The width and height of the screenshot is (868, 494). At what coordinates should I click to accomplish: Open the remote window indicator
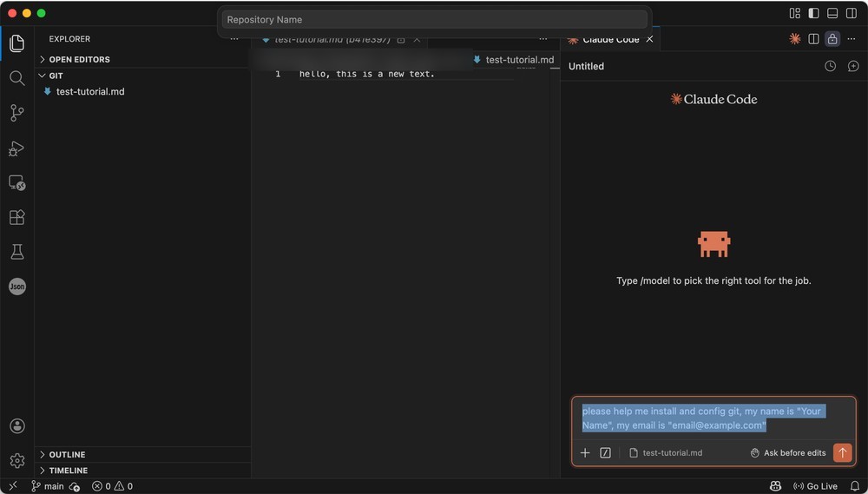[13, 486]
